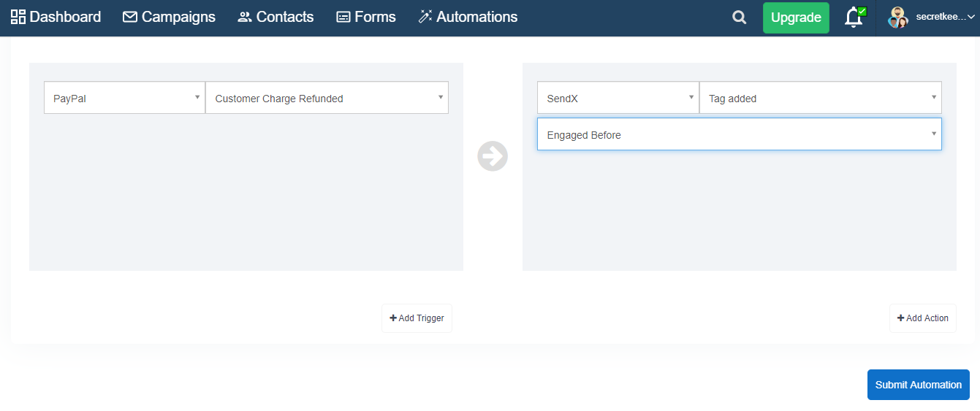The image size is (980, 411).
Task: Expand the Tag added action dropdown
Action: 820,98
